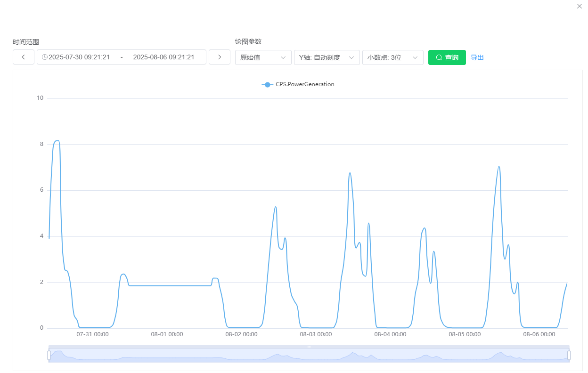Click the 时间范围 label
Screen dimensions: 588x373
(26, 42)
